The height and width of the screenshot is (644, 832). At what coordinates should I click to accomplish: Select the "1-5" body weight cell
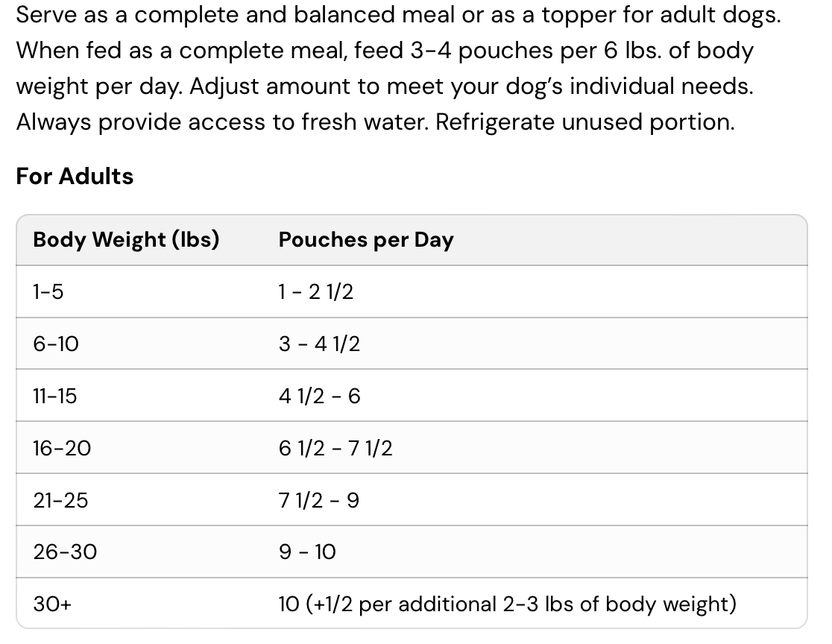48,292
